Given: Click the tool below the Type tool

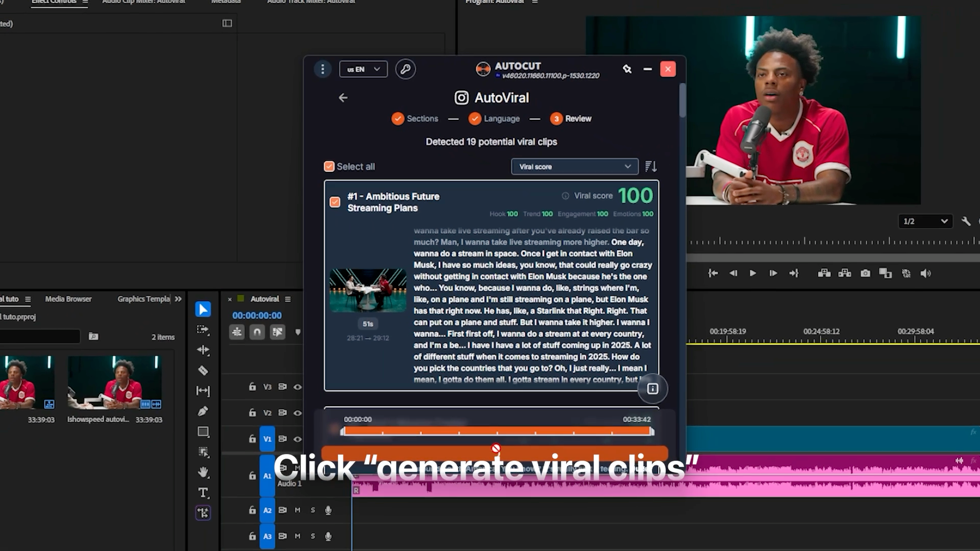Looking at the screenshot, I should (x=203, y=513).
